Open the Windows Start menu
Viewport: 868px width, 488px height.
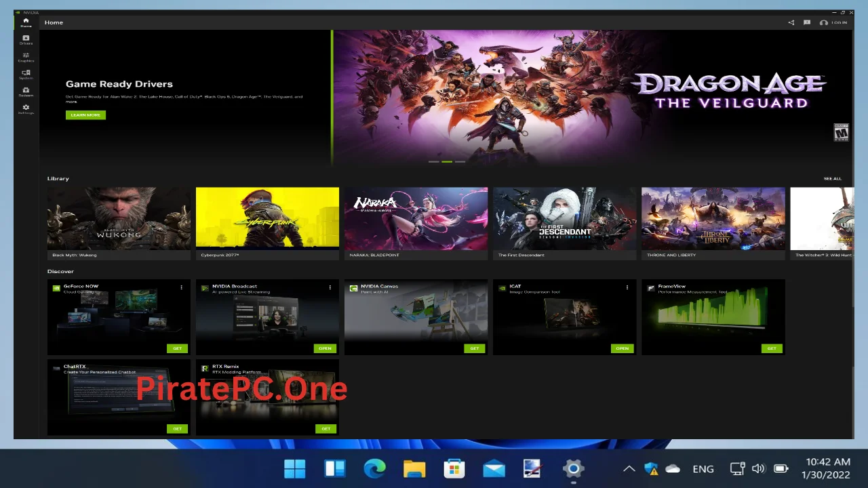[295, 468]
